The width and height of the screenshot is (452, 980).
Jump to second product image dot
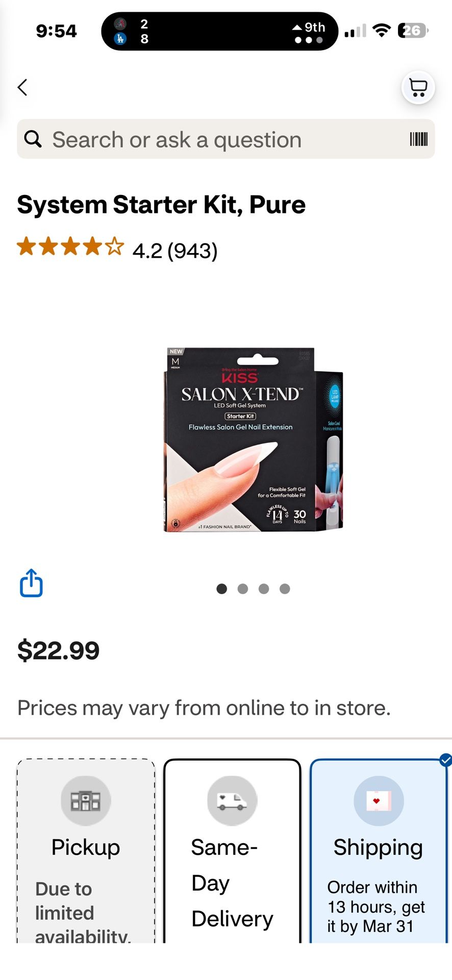pos(243,589)
